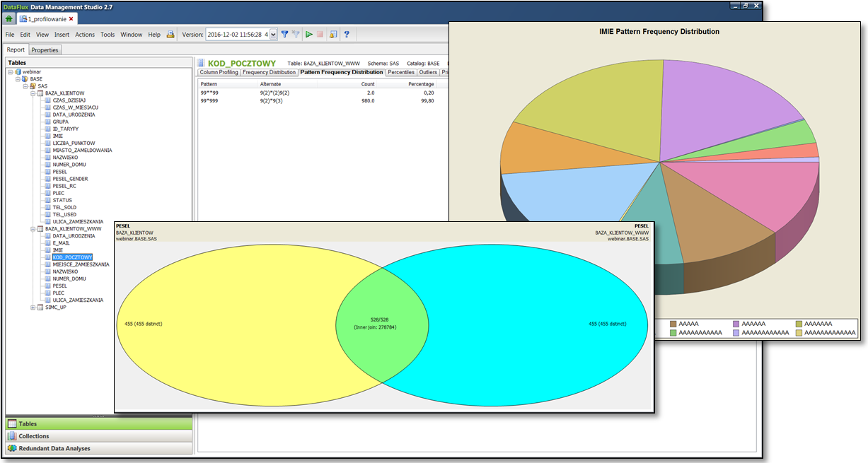Close the 1_profilowanie tab with red X
This screenshot has width=868, height=463.
(x=71, y=18)
